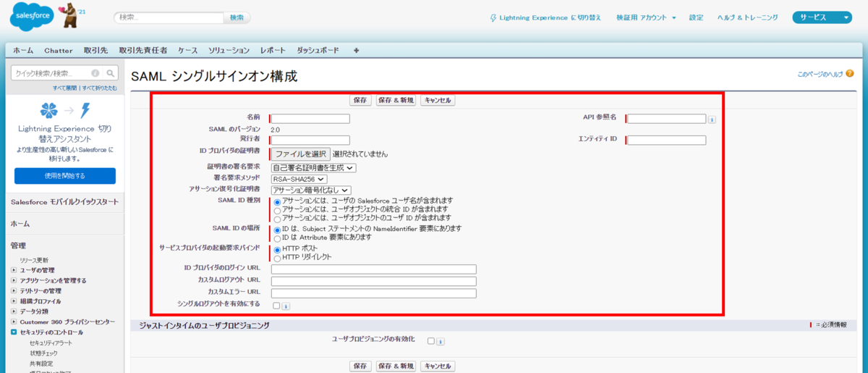Click the info icon next to API 参照名

pos(712,120)
